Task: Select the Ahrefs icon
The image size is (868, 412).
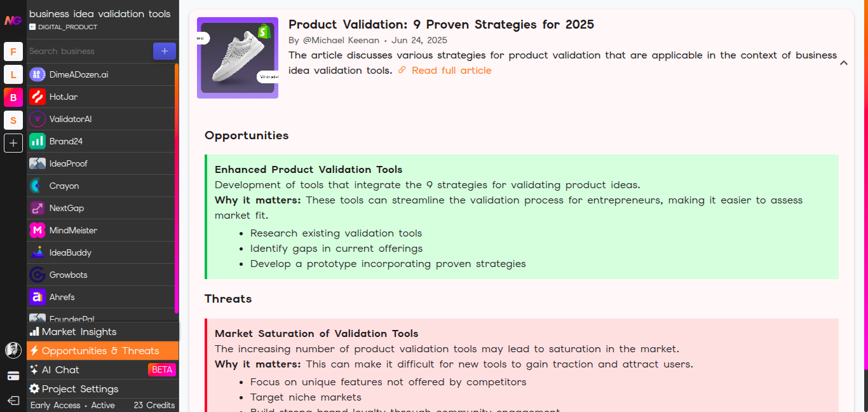Action: coord(38,297)
